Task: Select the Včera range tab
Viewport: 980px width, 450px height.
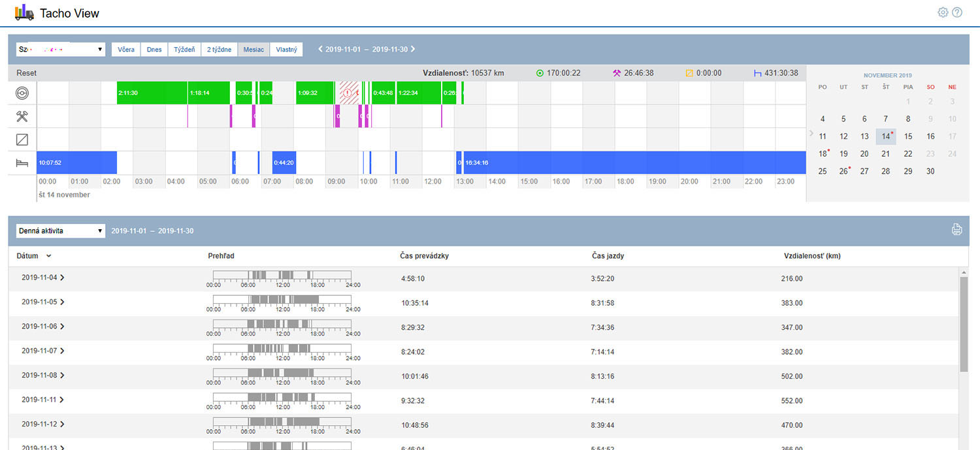Action: tap(127, 49)
